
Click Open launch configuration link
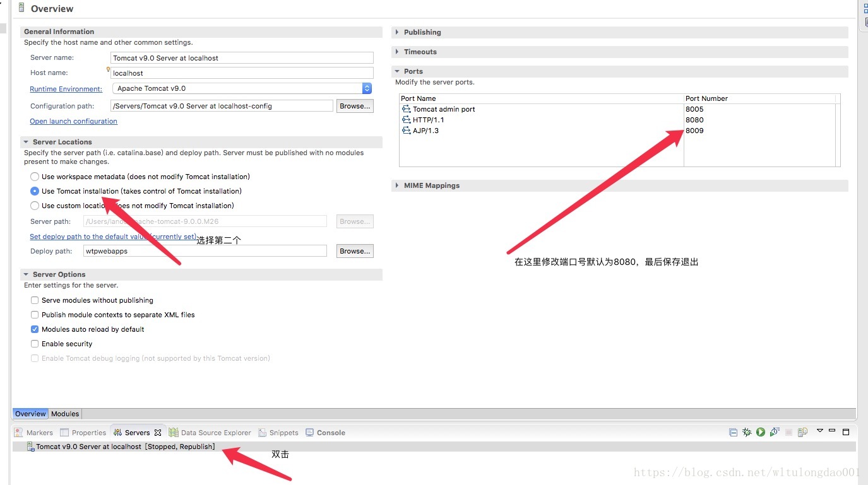tap(73, 121)
